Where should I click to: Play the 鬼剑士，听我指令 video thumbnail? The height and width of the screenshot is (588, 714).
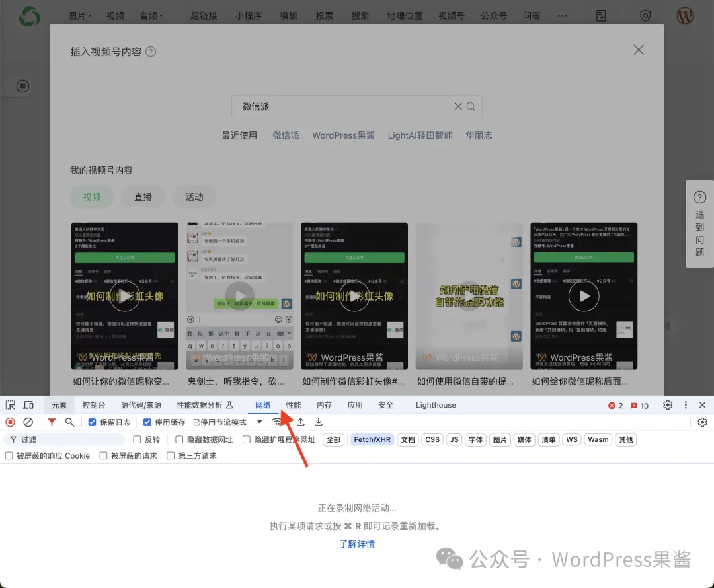[239, 296]
